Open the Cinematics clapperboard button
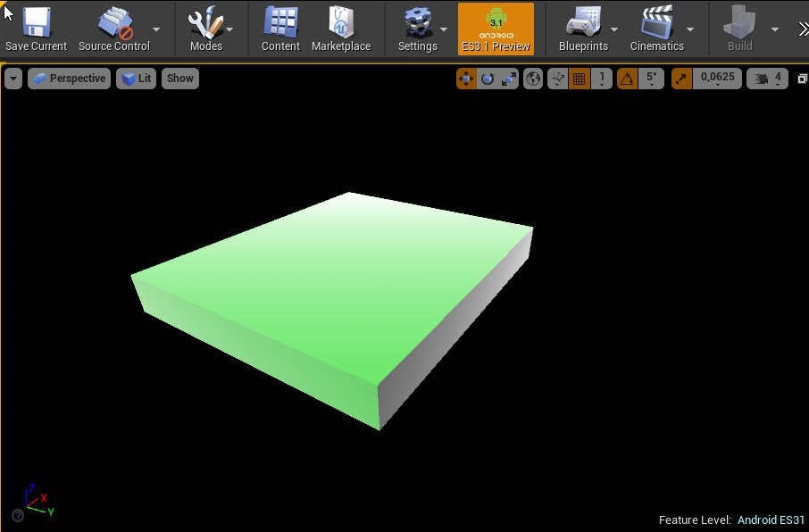 [x=657, y=29]
